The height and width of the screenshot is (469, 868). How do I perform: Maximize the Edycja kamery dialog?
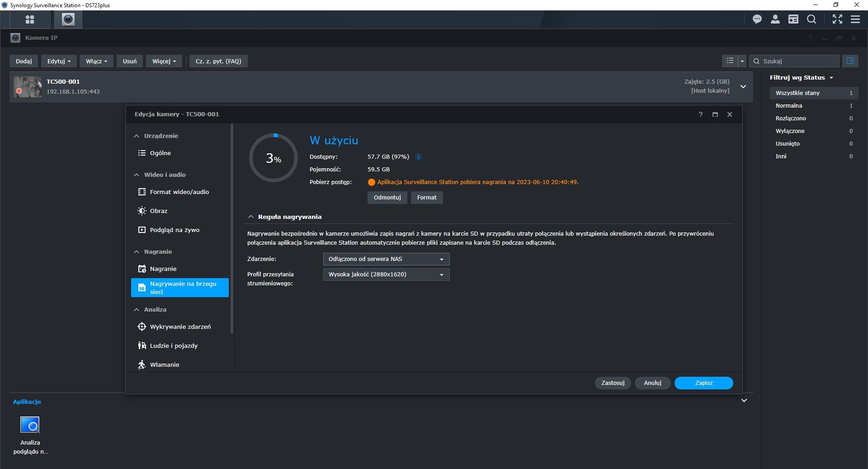pyautogui.click(x=715, y=114)
